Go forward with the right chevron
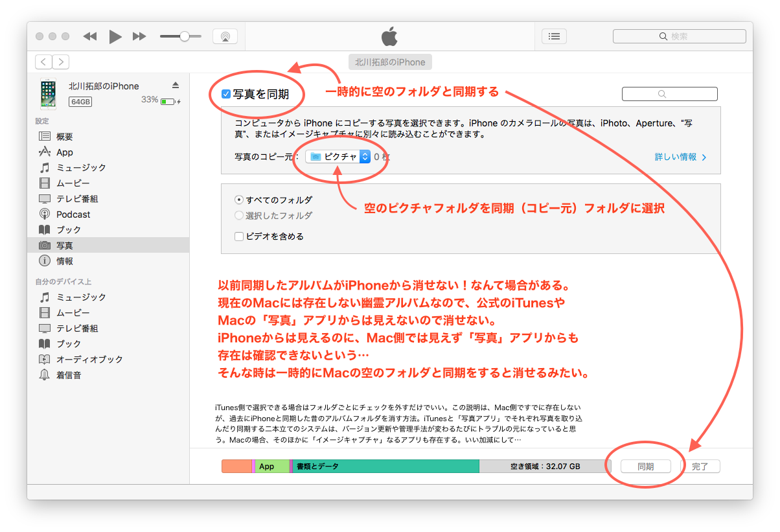This screenshot has height=532, width=780. 60,62
